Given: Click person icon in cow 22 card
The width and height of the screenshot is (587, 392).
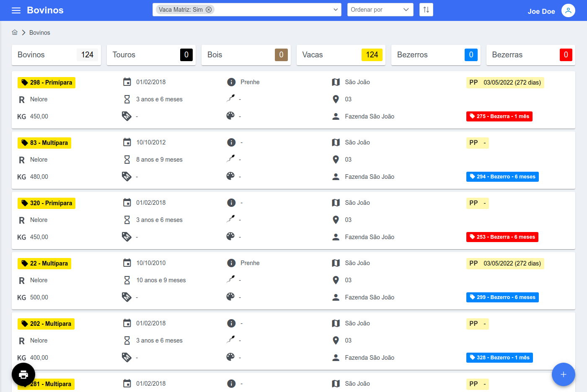Looking at the screenshot, I should pos(336,297).
